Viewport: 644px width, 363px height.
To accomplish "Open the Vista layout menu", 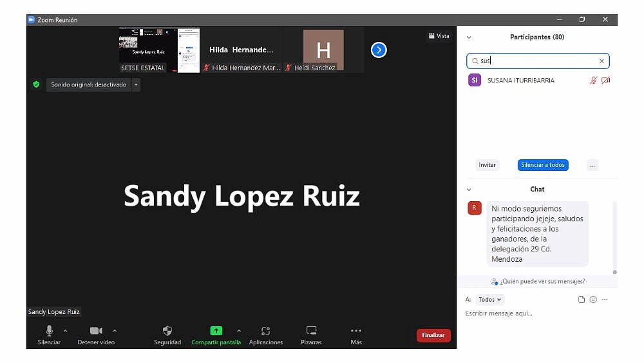I will click(439, 36).
